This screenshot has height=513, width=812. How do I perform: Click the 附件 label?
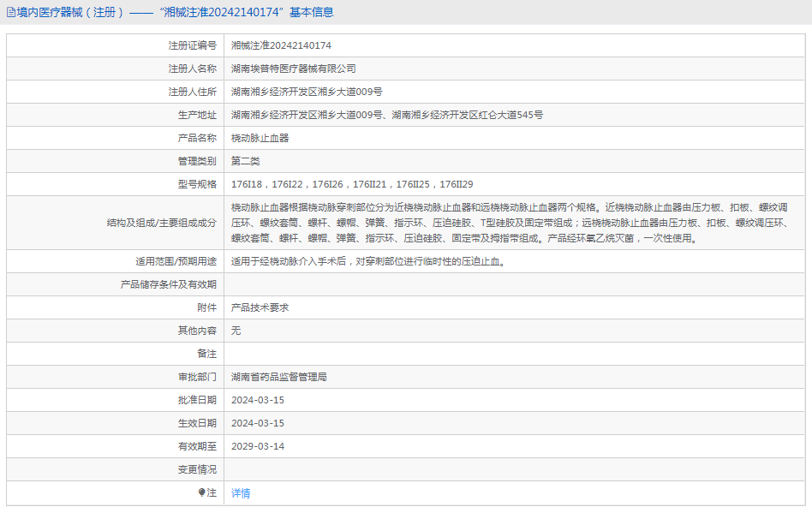click(x=206, y=307)
